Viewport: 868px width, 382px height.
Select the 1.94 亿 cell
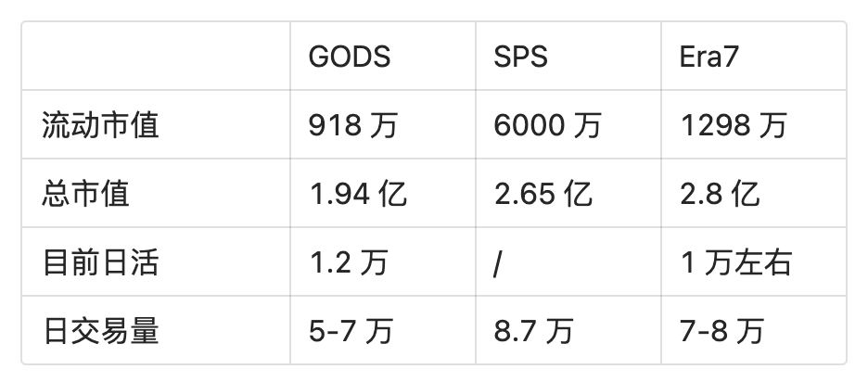point(382,193)
